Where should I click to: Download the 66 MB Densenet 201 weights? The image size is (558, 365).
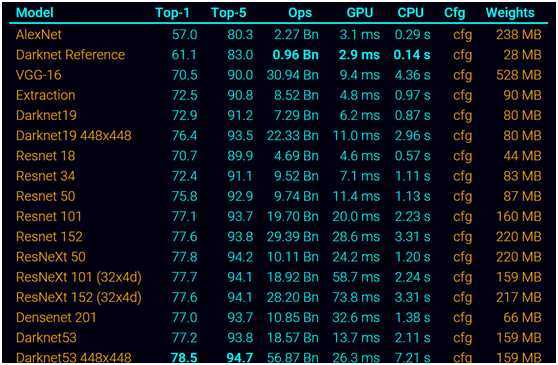point(522,318)
